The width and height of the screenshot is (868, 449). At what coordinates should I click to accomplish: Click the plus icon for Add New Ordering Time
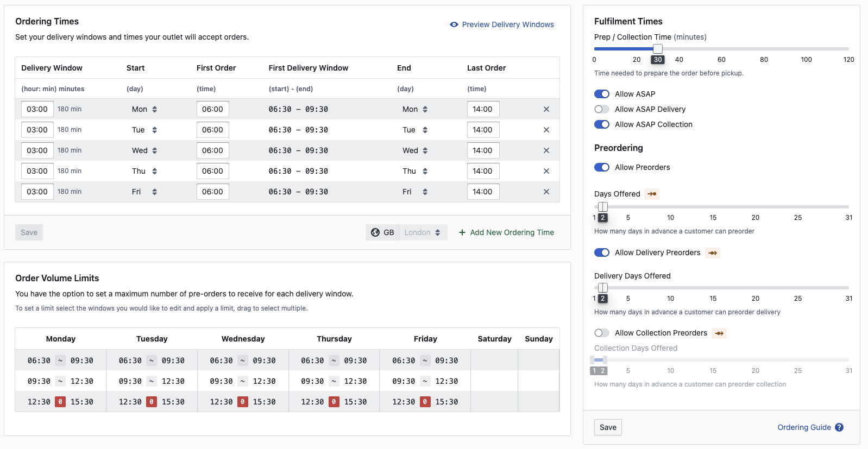click(x=462, y=232)
